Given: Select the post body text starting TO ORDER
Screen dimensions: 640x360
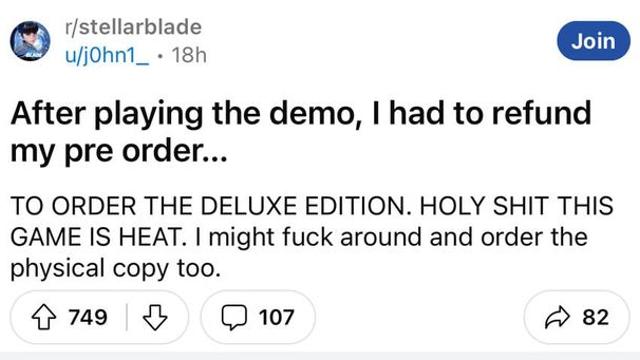Looking at the screenshot, I should (x=312, y=237).
